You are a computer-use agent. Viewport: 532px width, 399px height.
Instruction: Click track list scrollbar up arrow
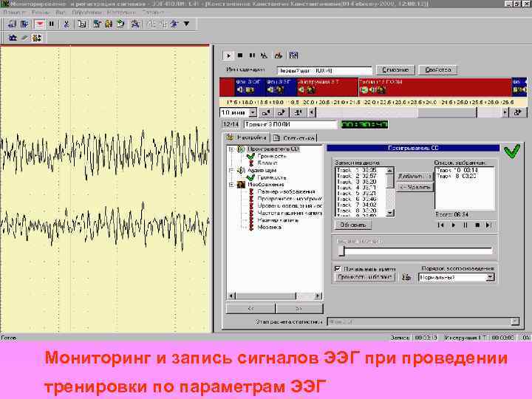click(x=390, y=171)
